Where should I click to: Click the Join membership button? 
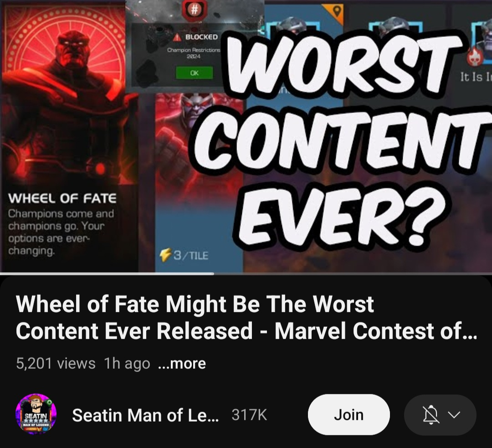(348, 415)
